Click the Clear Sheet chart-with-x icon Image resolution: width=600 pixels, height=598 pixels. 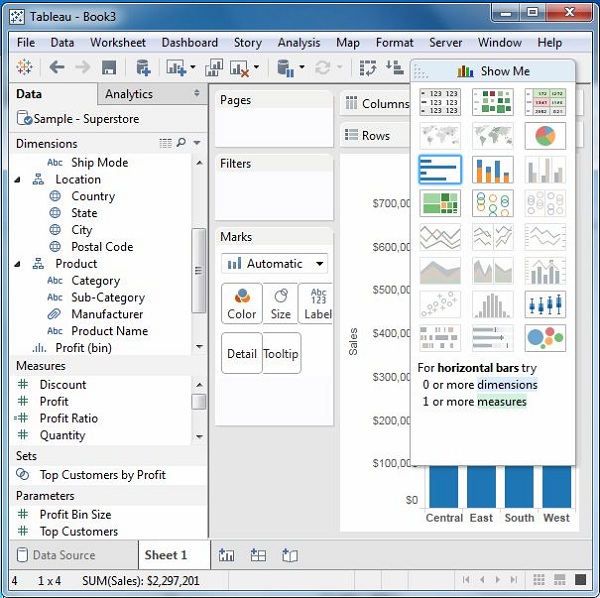240,69
